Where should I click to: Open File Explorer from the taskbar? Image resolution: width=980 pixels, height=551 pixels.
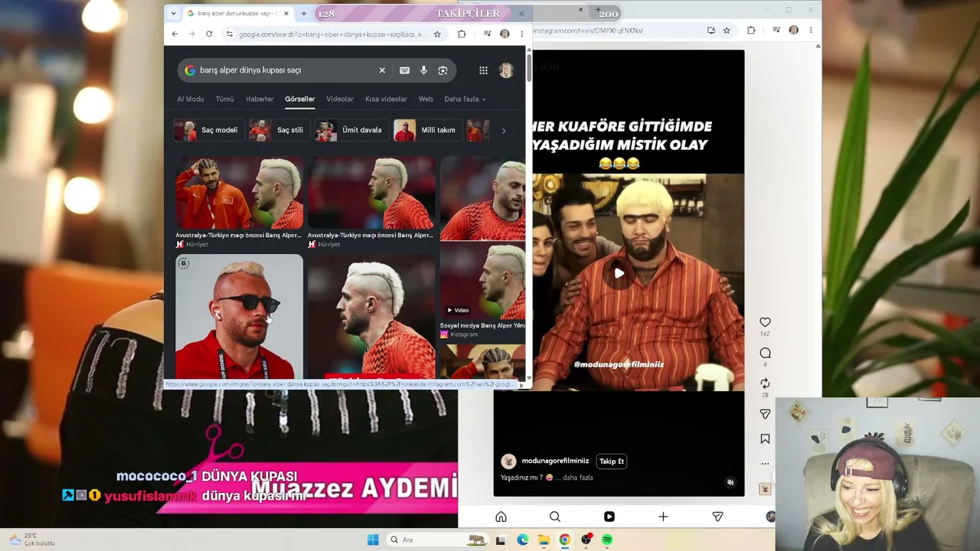tap(544, 540)
